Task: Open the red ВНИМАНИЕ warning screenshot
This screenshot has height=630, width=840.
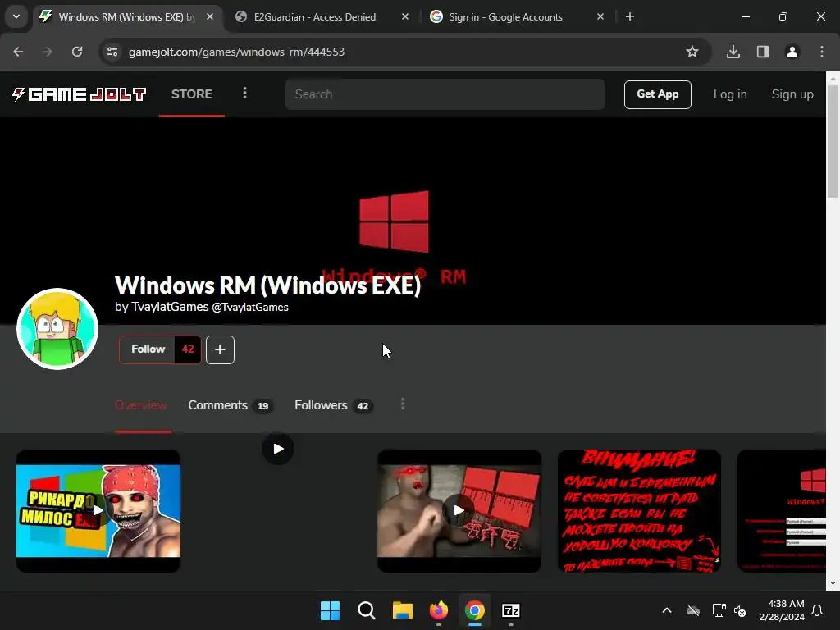Action: pyautogui.click(x=640, y=510)
